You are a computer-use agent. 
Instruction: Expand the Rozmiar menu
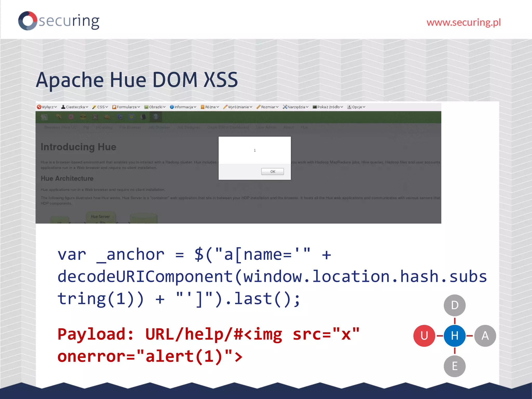click(x=267, y=107)
